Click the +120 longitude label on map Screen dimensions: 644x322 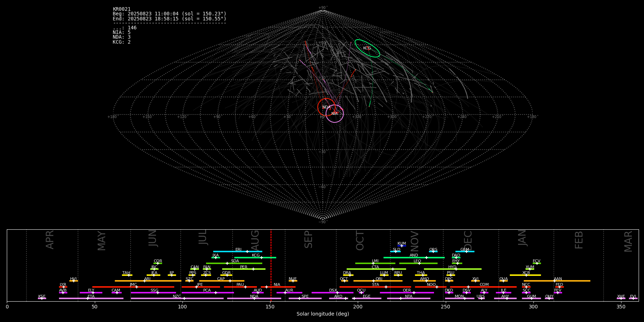(182, 117)
